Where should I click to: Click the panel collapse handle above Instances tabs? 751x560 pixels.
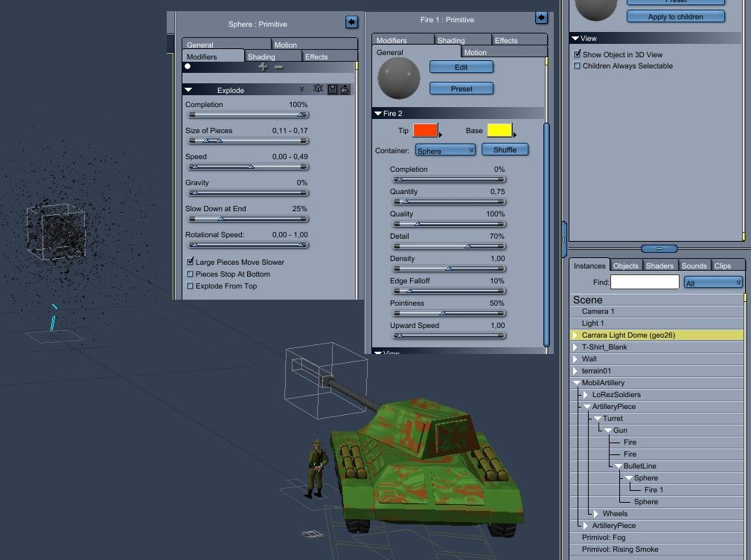click(659, 248)
